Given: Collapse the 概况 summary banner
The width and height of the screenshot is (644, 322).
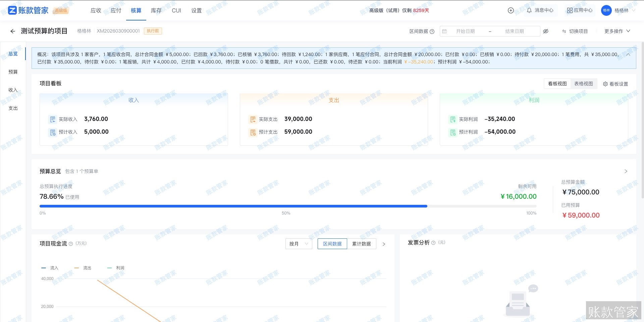Looking at the screenshot, I should point(628,54).
